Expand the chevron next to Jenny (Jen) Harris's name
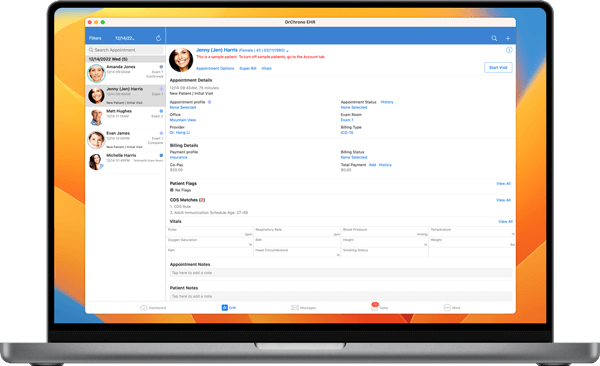This screenshot has height=366, width=600. coord(287,51)
